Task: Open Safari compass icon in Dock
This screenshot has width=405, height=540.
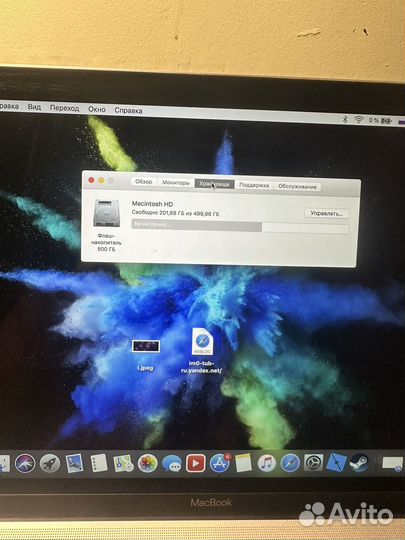Action: tap(290, 463)
